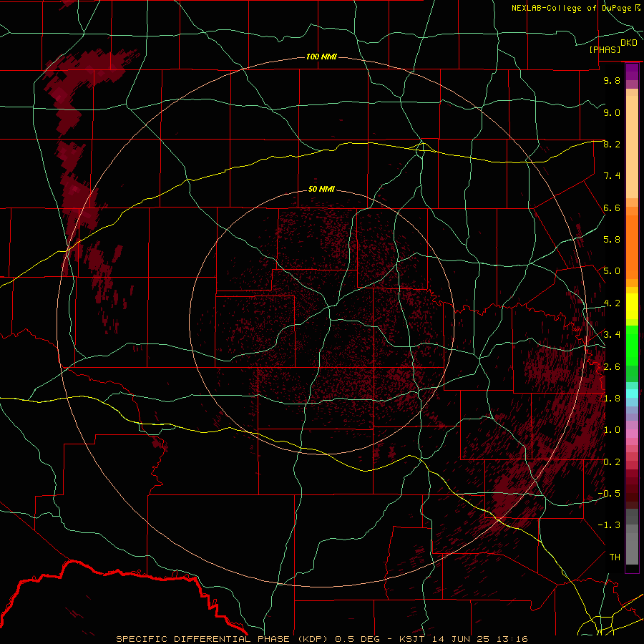Click the 5.8 scale value
This screenshot has height=644, width=644.
click(x=612, y=240)
